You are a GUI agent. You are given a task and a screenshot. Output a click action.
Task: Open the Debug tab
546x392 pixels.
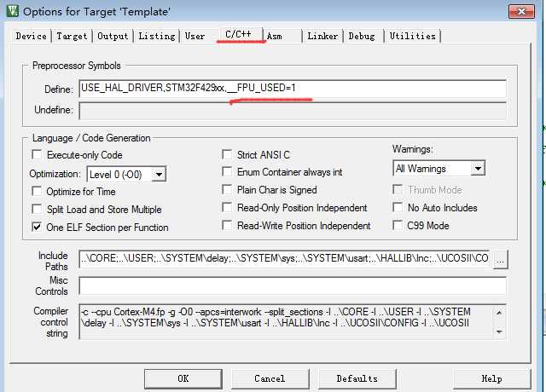tap(362, 36)
